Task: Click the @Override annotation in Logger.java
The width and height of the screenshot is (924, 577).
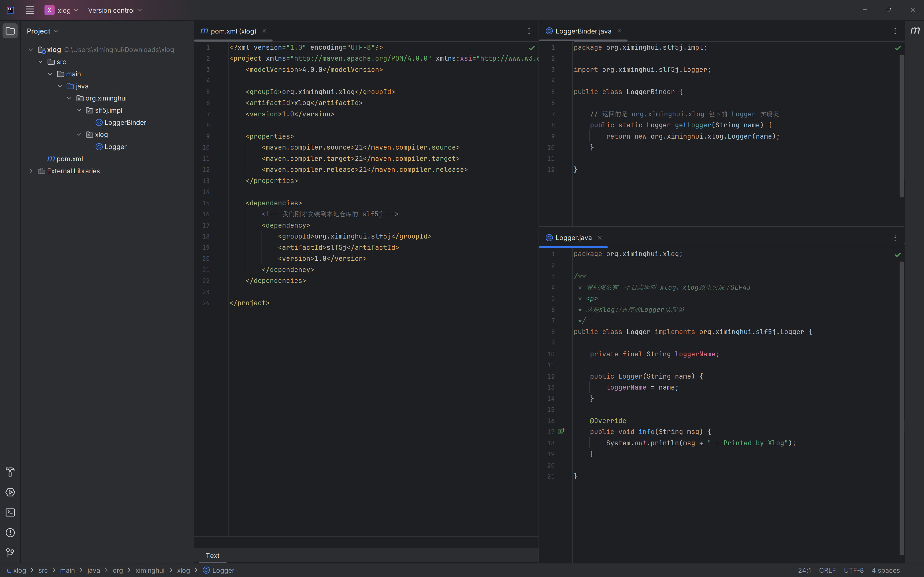Action: pos(608,421)
